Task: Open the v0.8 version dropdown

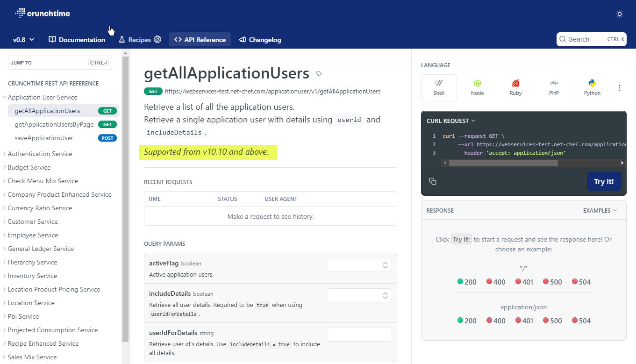Action: pos(24,40)
